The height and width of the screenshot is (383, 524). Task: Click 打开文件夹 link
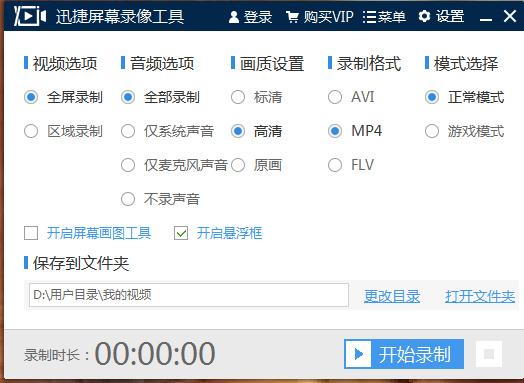point(480,296)
